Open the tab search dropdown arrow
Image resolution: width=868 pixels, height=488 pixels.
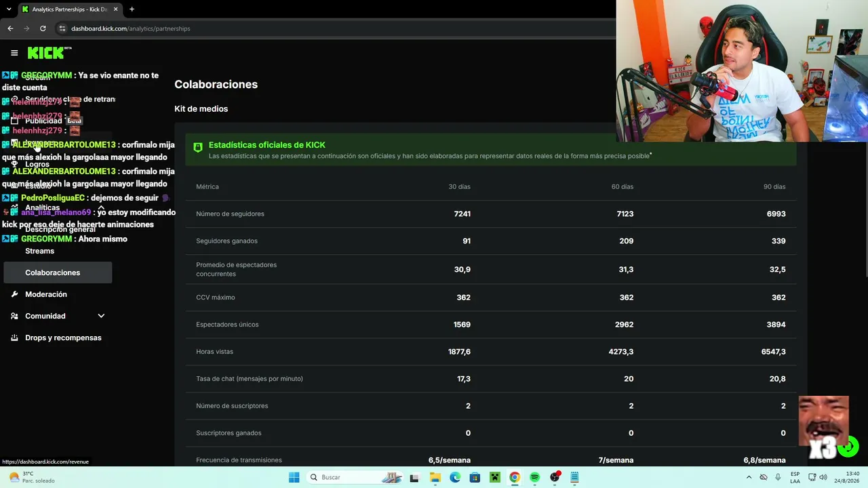[x=9, y=9]
